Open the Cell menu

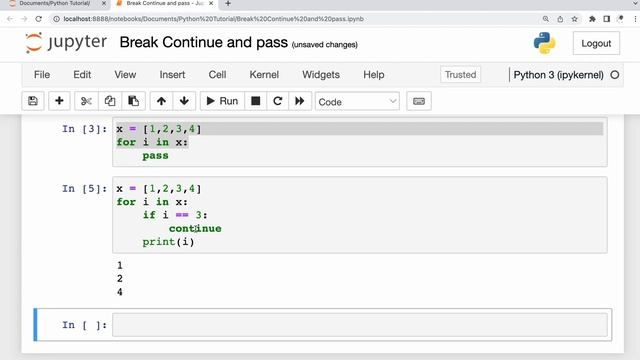point(217,75)
